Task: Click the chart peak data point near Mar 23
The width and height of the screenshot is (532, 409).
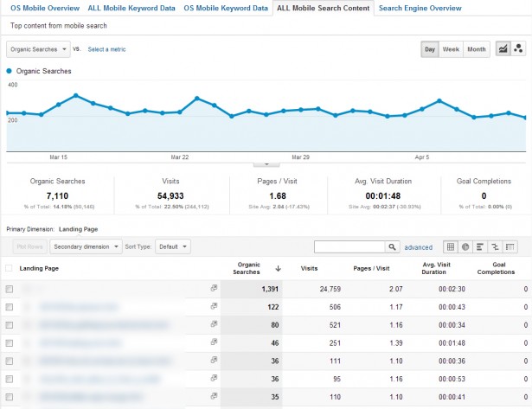Action: click(x=197, y=99)
